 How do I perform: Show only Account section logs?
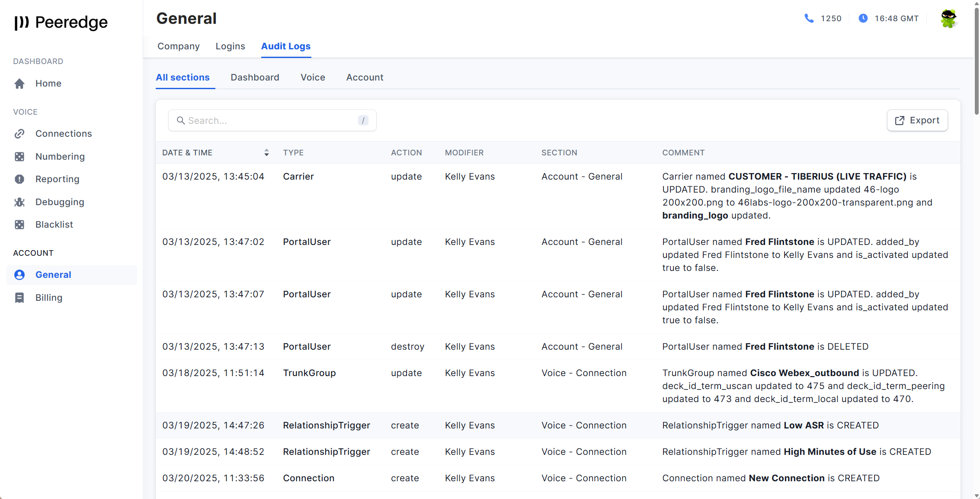pyautogui.click(x=365, y=77)
